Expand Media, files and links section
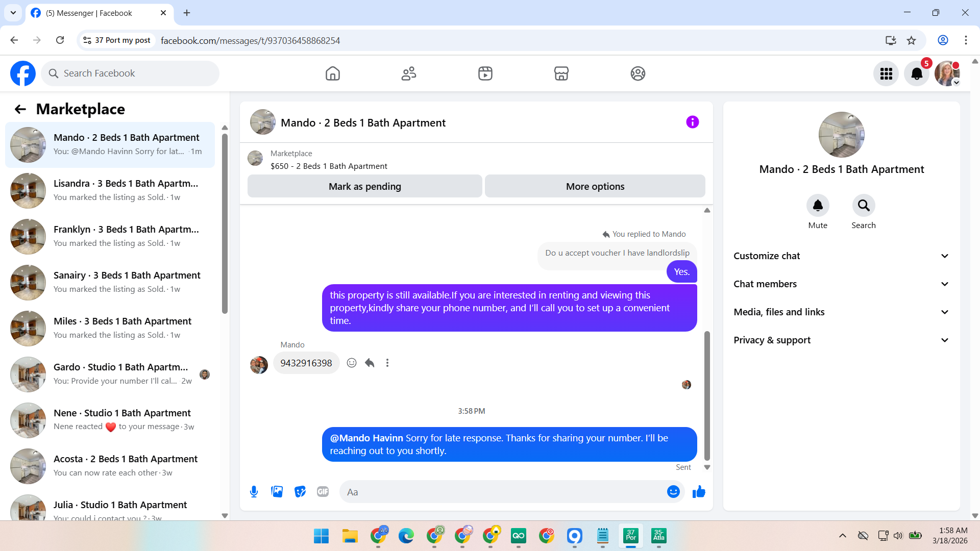Image resolution: width=980 pixels, height=551 pixels. tap(842, 312)
